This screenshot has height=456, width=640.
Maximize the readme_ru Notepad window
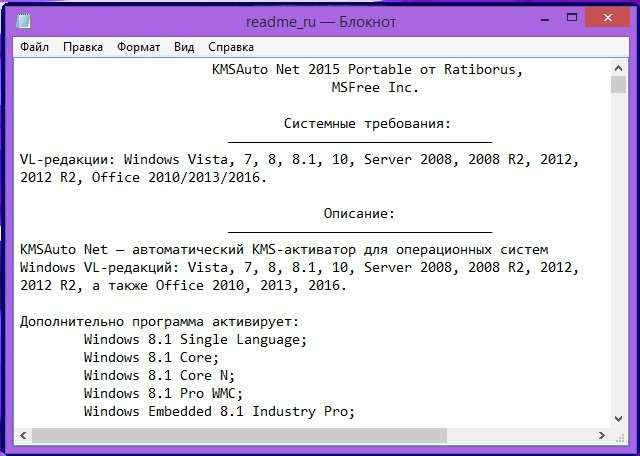(572, 18)
